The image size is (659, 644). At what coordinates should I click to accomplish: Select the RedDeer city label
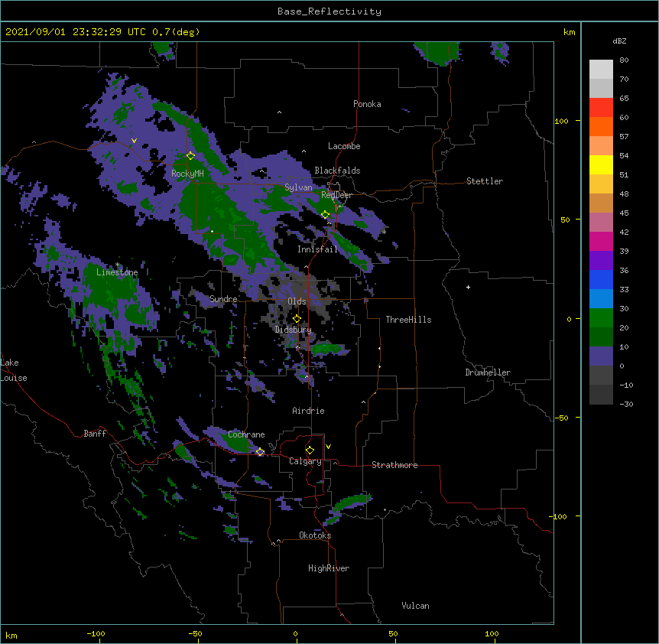(x=336, y=195)
